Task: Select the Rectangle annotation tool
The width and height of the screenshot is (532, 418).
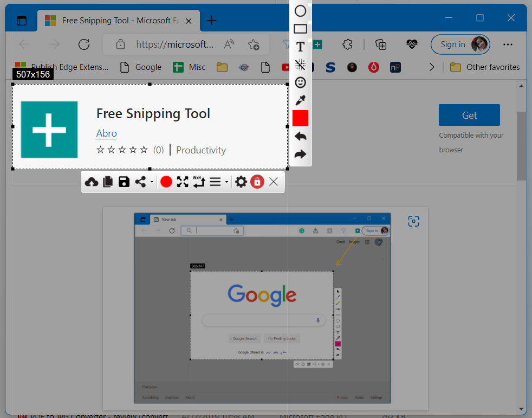Action: coord(300,29)
